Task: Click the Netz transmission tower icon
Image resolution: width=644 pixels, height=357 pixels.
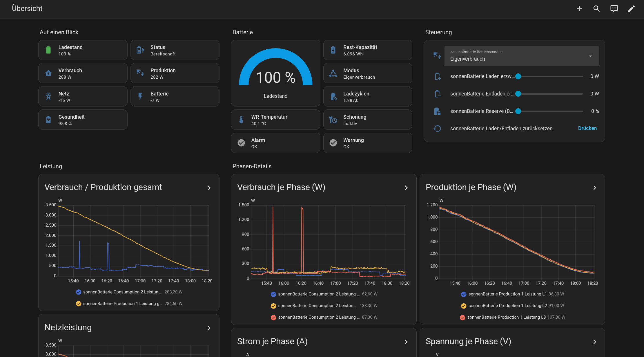Action: click(x=48, y=96)
